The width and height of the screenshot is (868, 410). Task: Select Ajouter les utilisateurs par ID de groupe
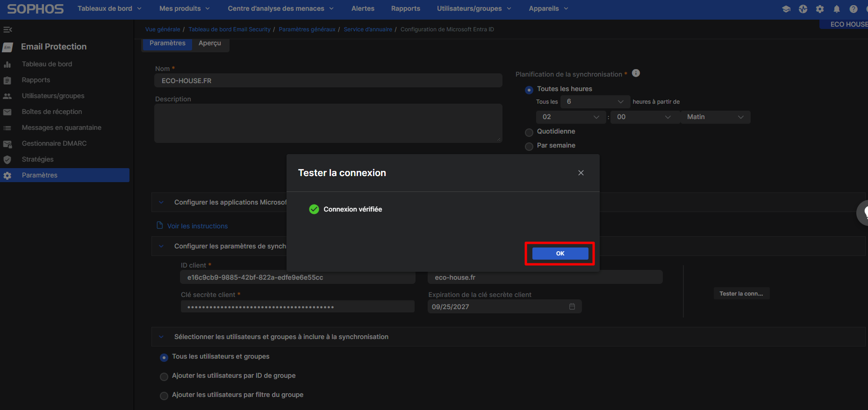(164, 376)
